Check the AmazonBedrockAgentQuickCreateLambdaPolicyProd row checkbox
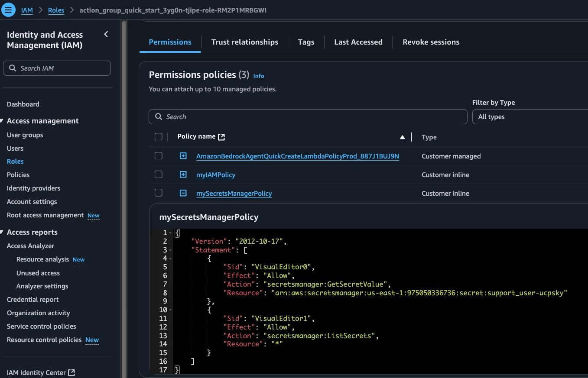 [159, 156]
